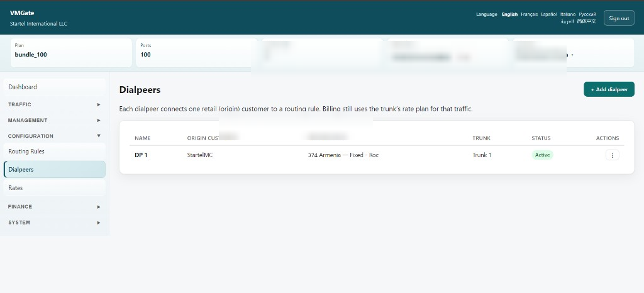Expand the Finance section
Viewport: 644px width, 293px height.
[x=54, y=207]
